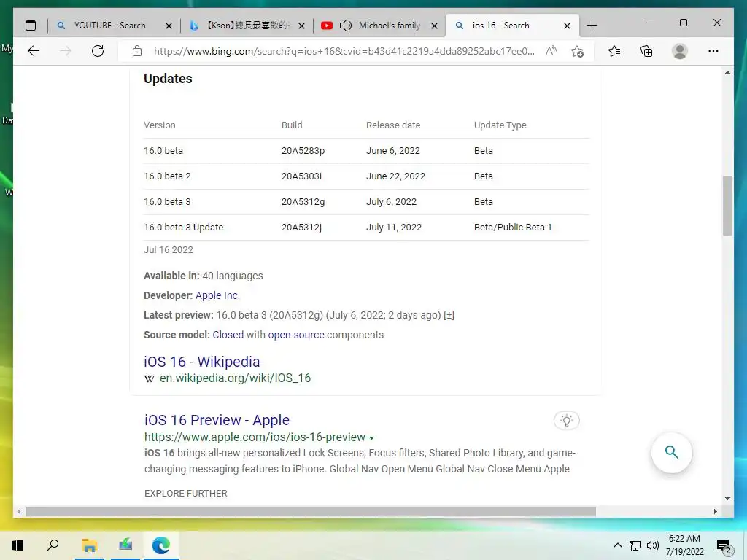Image resolution: width=747 pixels, height=560 pixels.
Task: Open File Explorer from the taskbar
Action: tap(89, 545)
